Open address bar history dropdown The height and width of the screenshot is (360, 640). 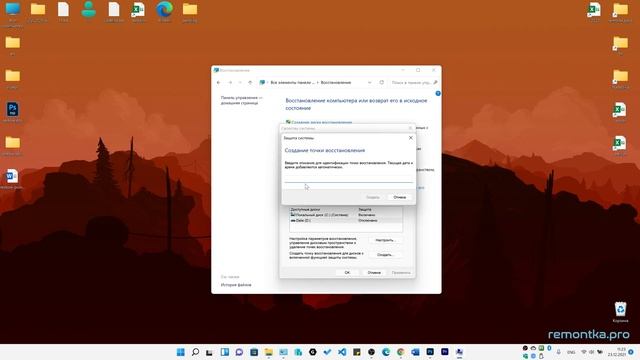pos(369,82)
